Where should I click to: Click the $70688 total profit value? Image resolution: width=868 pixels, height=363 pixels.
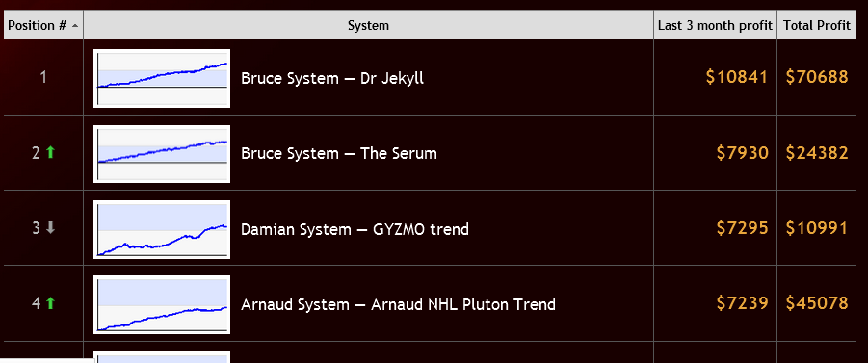[x=817, y=77]
